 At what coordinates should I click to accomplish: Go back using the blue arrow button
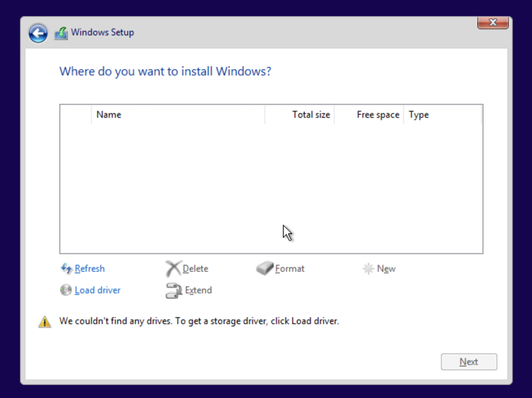(x=38, y=33)
